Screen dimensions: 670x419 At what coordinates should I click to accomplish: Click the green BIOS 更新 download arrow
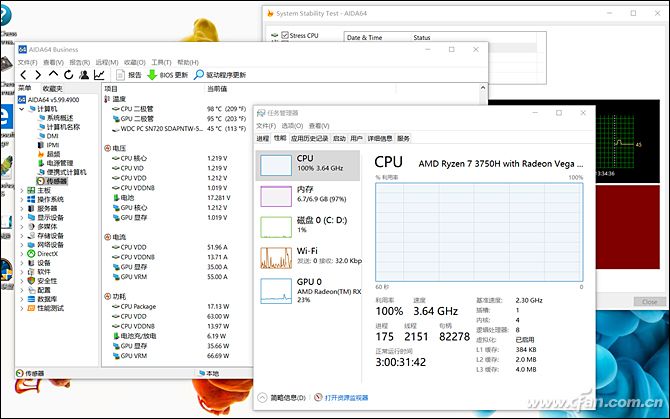[152, 75]
